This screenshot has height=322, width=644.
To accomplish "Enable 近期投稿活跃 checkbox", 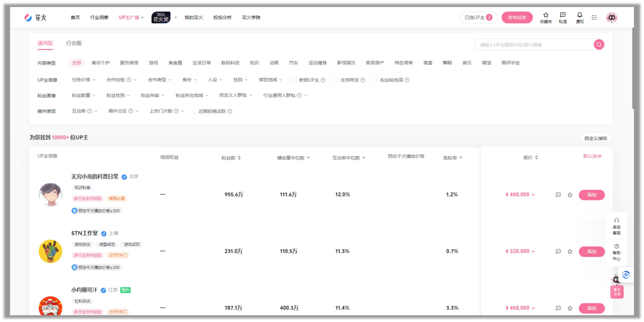I will pyautogui.click(x=193, y=111).
